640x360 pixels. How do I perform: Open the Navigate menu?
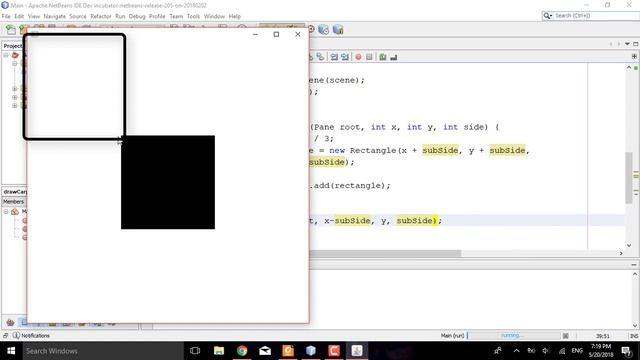55,16
